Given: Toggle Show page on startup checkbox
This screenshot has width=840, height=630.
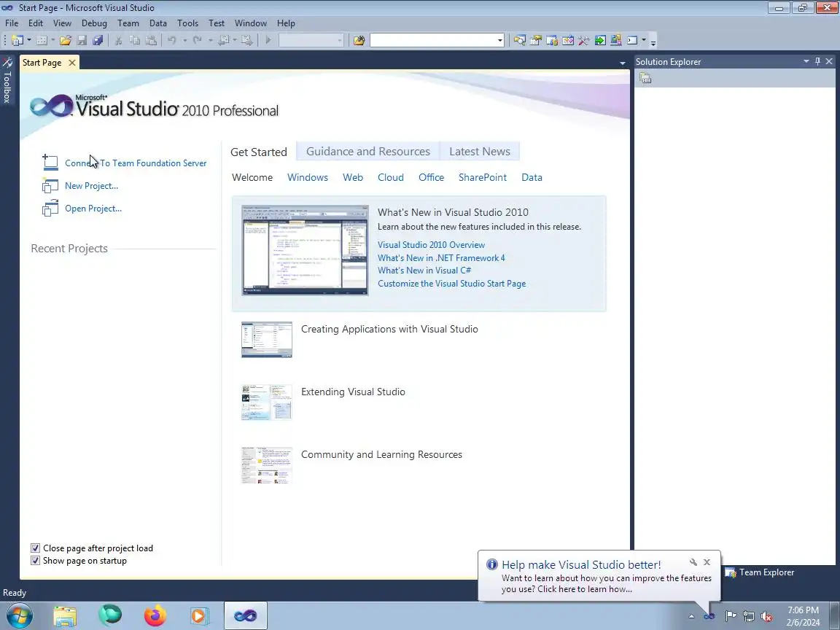Looking at the screenshot, I should (x=35, y=560).
